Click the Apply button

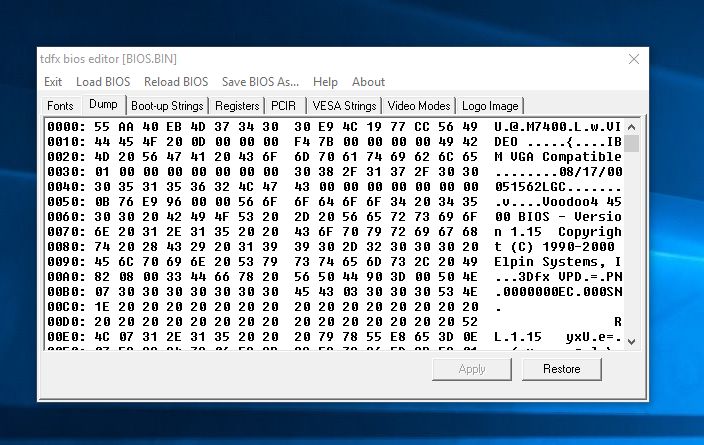(x=472, y=369)
